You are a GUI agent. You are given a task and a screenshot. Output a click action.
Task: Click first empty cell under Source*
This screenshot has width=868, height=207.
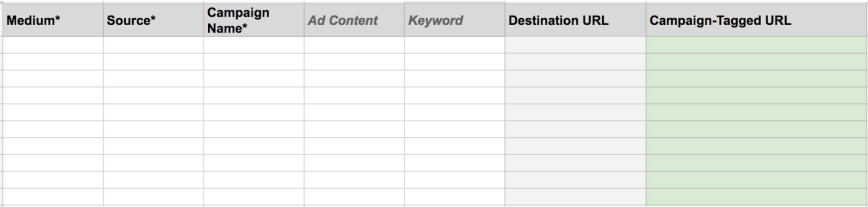coord(153,45)
